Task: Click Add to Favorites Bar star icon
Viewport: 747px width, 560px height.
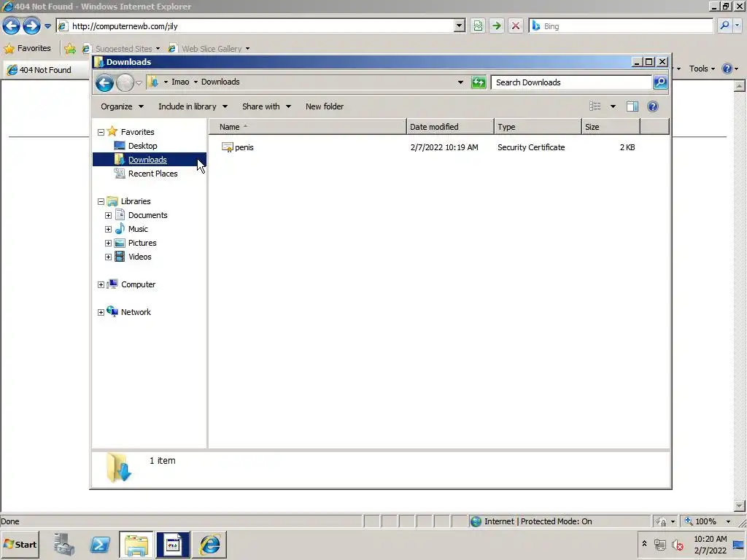Action: [70, 49]
